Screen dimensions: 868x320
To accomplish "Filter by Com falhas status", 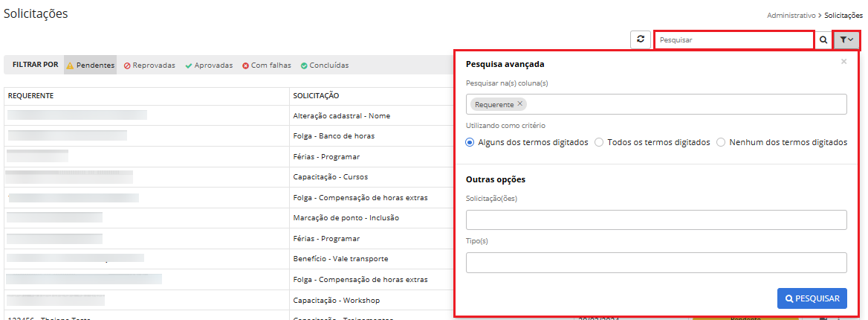I will 268,65.
